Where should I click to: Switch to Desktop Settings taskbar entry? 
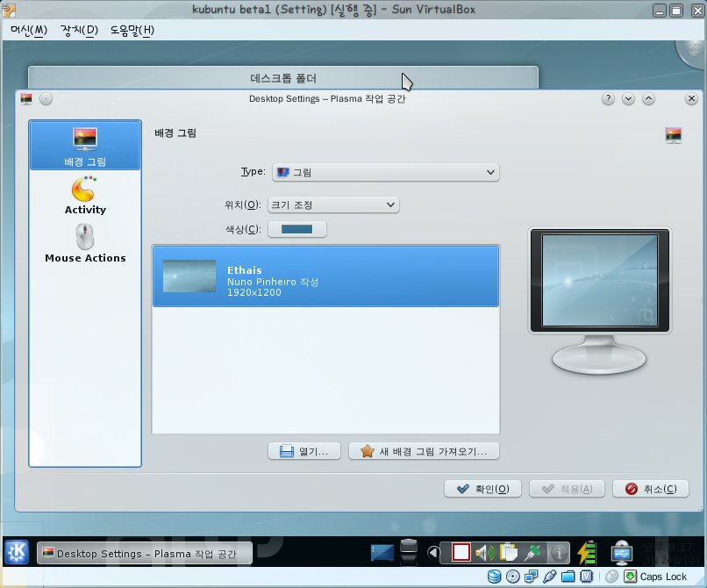click(x=144, y=554)
